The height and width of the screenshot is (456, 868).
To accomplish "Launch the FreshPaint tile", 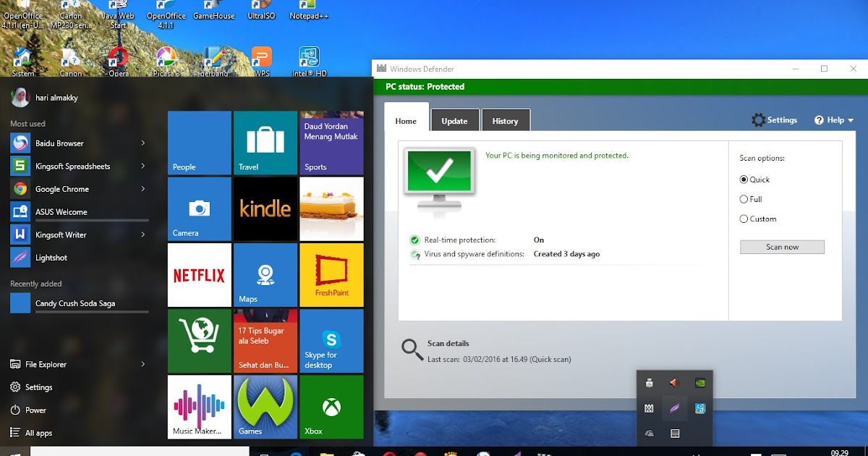I will [x=331, y=275].
